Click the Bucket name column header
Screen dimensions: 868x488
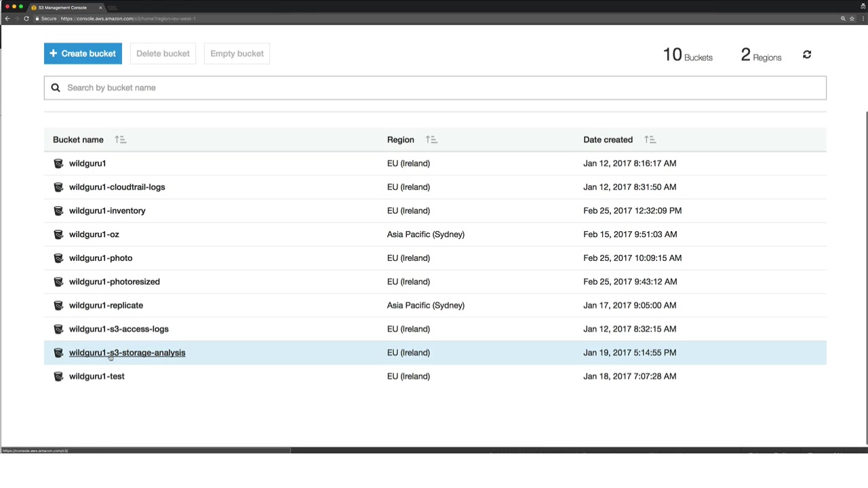(78, 140)
